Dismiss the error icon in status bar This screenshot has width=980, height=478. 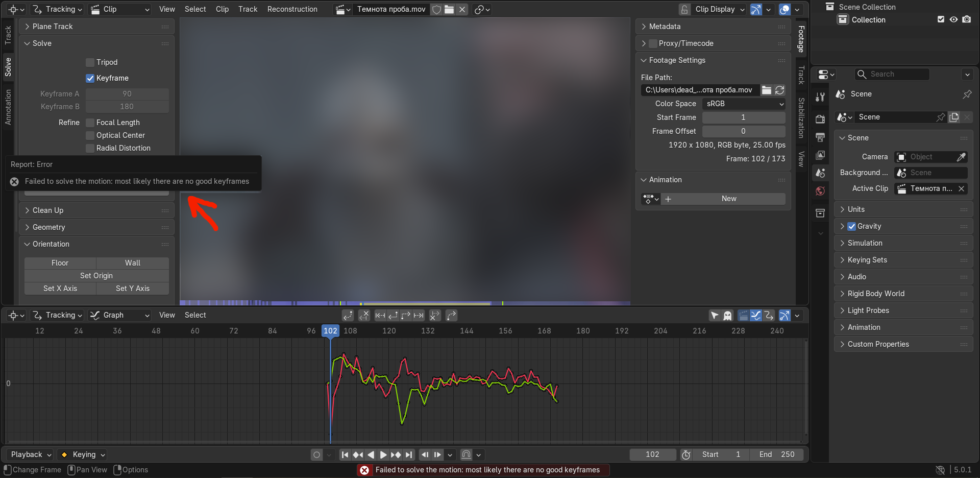(364, 470)
